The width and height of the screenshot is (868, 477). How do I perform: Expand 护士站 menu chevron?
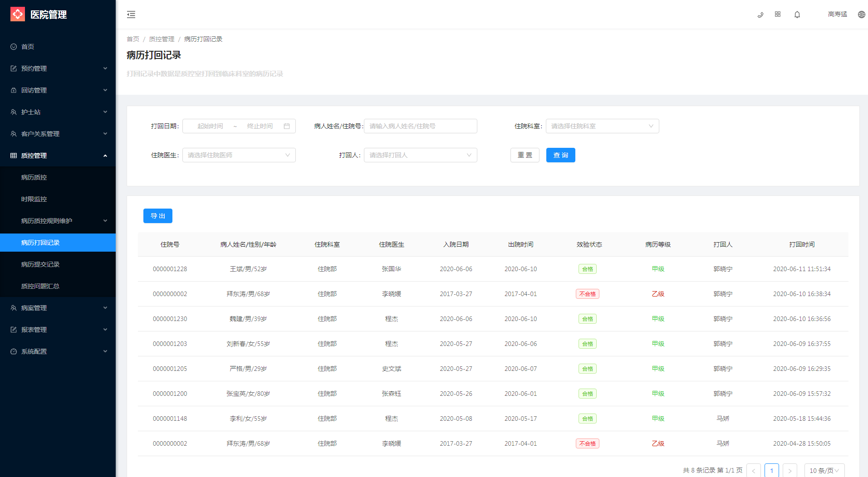(105, 112)
